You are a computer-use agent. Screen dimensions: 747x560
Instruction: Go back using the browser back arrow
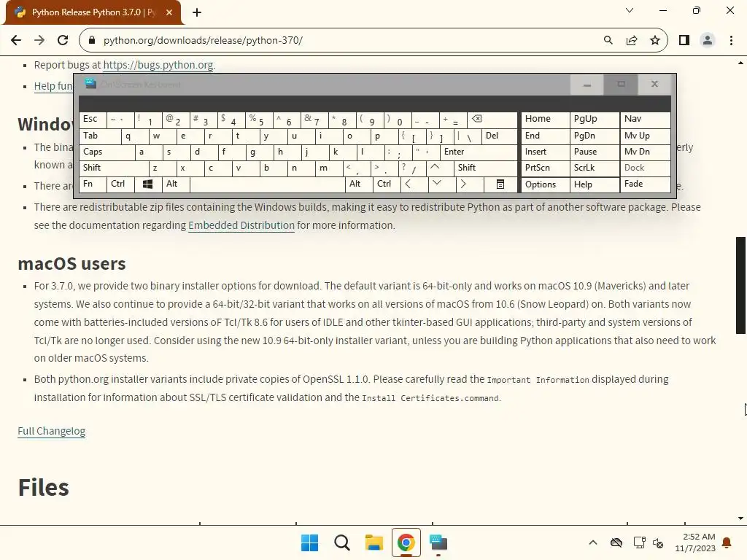pos(16,40)
